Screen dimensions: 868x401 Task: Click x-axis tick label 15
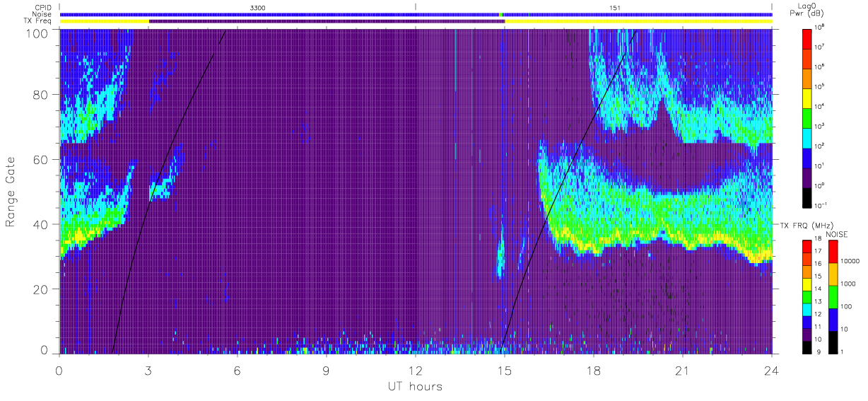pyautogui.click(x=505, y=370)
